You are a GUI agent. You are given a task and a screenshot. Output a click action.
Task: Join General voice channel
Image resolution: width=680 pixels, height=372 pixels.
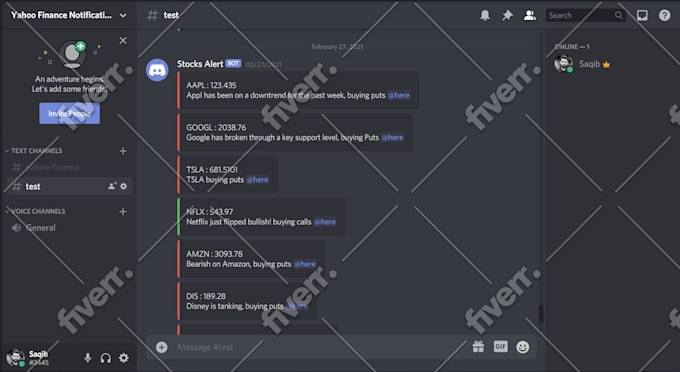point(69,228)
